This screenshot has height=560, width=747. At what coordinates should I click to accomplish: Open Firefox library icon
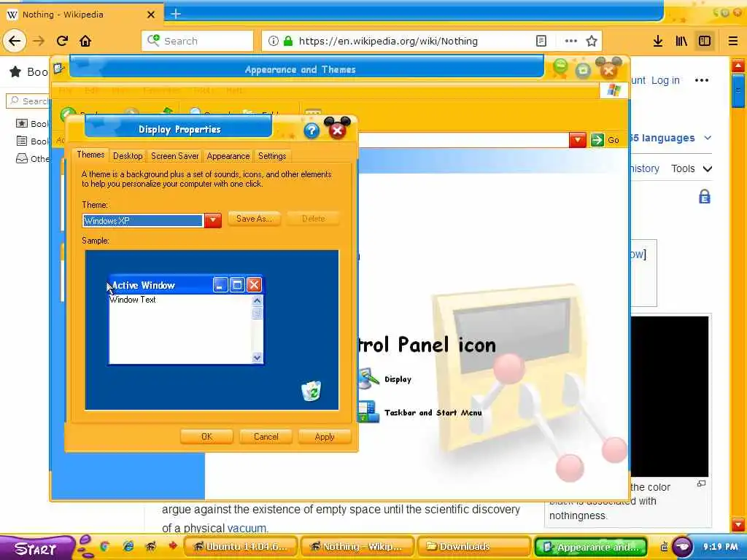tap(681, 41)
